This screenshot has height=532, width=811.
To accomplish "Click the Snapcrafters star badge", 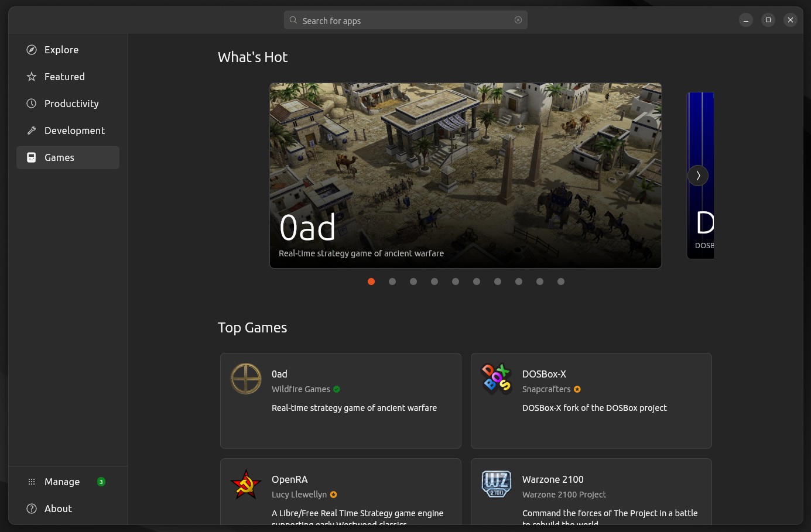I will pos(577,389).
